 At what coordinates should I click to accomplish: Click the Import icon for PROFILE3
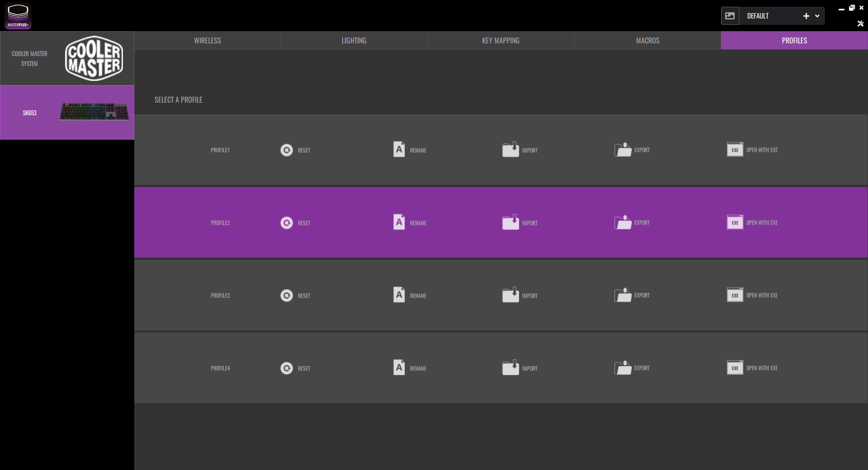click(x=511, y=295)
